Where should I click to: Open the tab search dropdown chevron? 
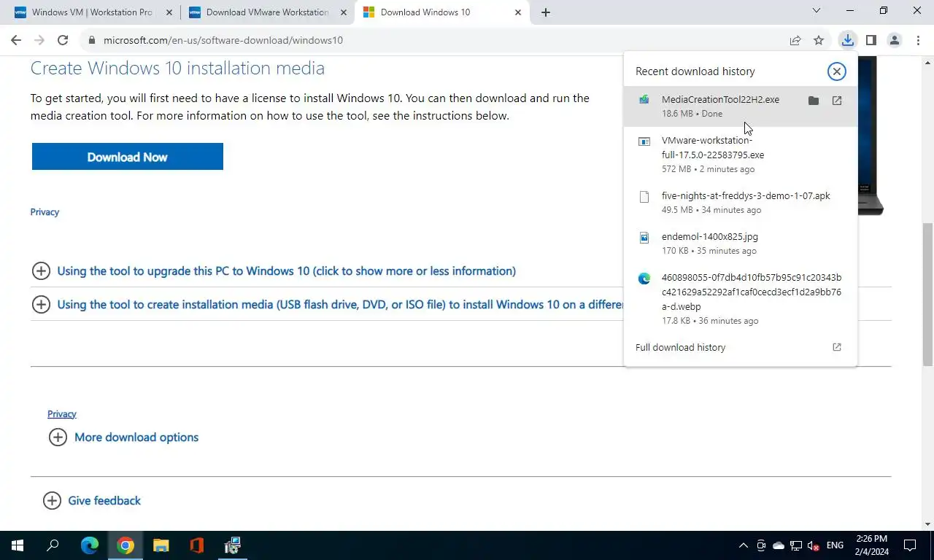point(817,11)
